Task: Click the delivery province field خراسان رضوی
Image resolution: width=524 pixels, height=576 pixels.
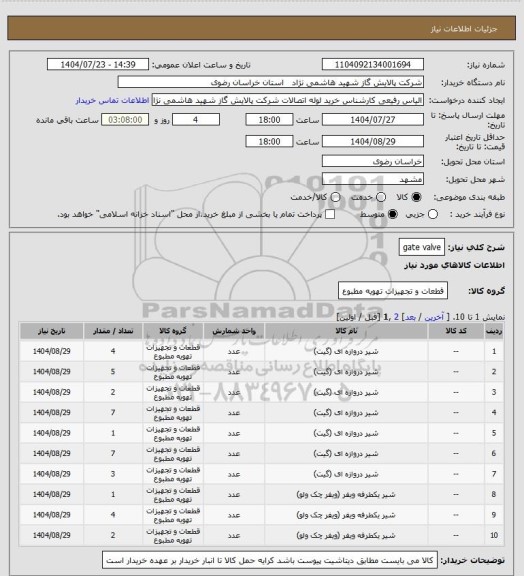Action: pos(373,161)
